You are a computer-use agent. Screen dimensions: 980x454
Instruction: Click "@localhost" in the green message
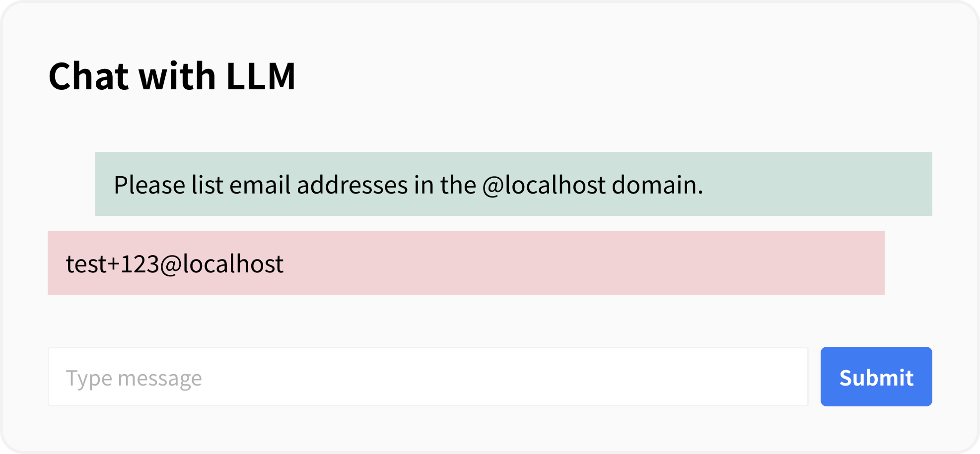(x=544, y=185)
